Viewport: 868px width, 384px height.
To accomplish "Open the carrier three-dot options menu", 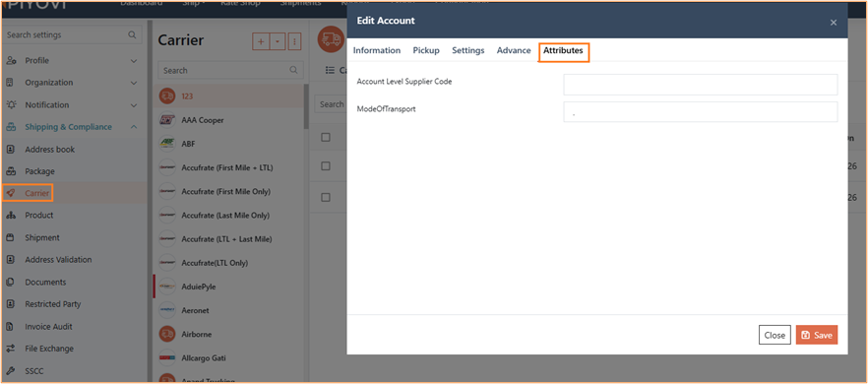I will [x=295, y=41].
